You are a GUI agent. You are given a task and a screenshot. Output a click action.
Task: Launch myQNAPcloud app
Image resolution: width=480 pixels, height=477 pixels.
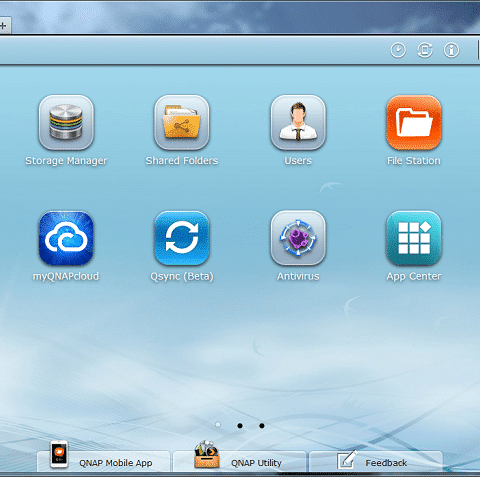pos(66,238)
